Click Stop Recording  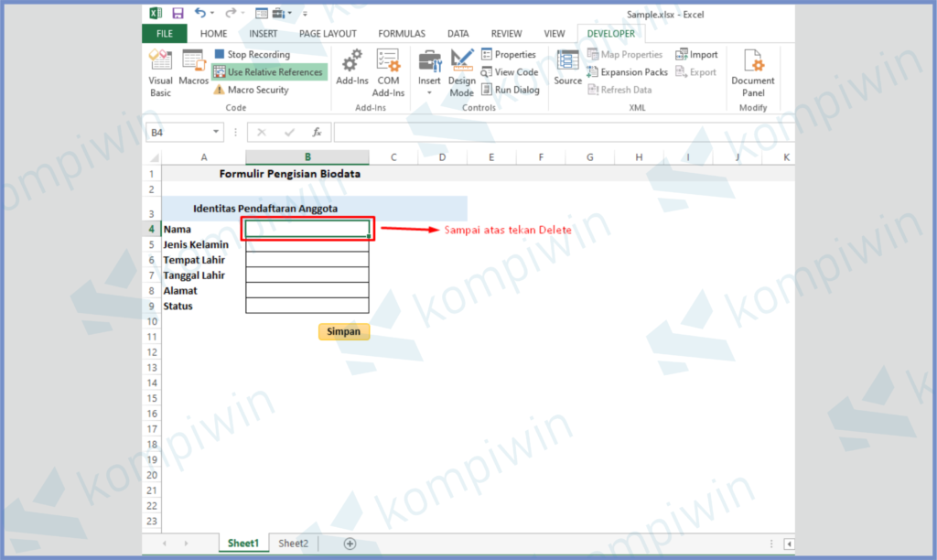click(x=252, y=55)
